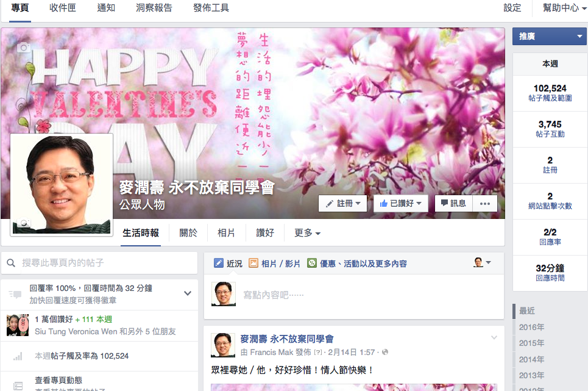Image resolution: width=588 pixels, height=391 pixels.
Task: Click the post author avatar
Action: (x=223, y=345)
